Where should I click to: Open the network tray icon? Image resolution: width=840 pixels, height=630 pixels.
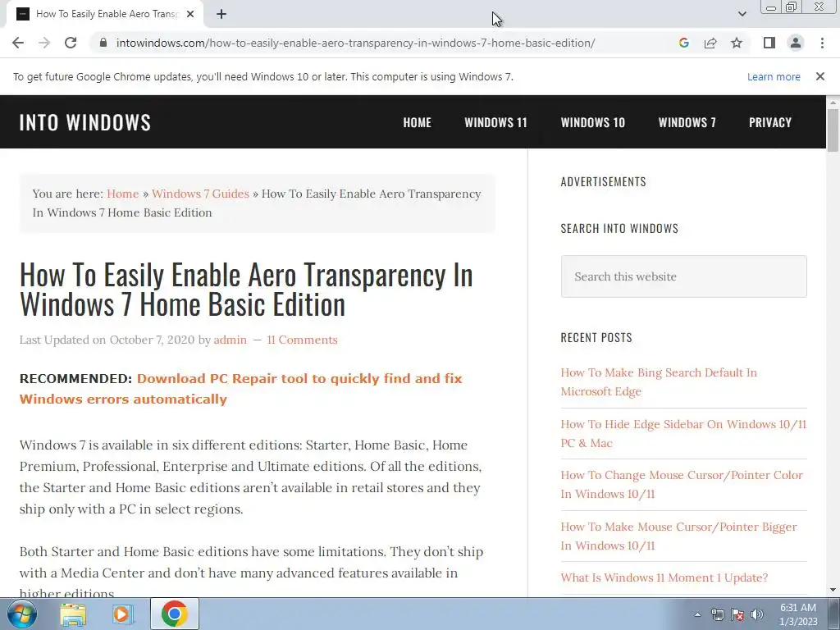[717, 614]
